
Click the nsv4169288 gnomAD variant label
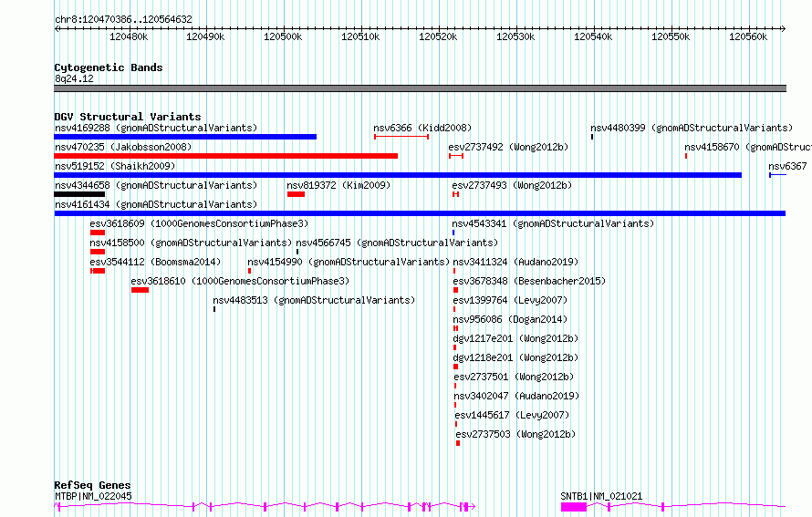tap(156, 128)
